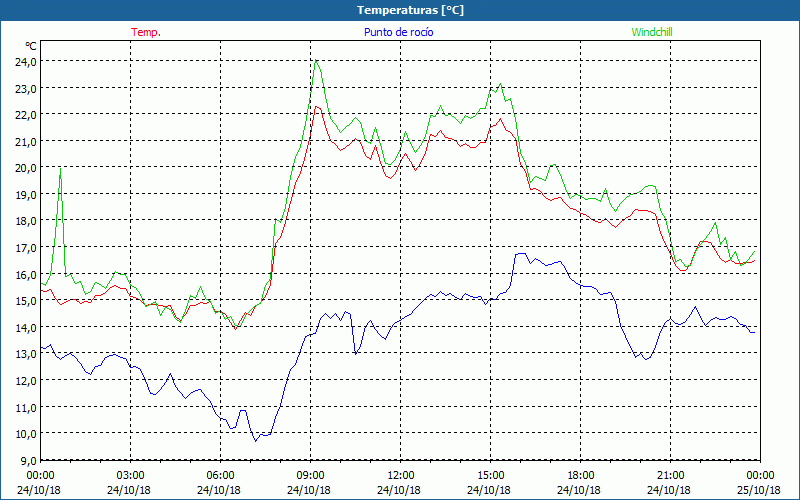Click the 12:00 time axis label
The width and height of the screenshot is (800, 500).
click(x=401, y=476)
